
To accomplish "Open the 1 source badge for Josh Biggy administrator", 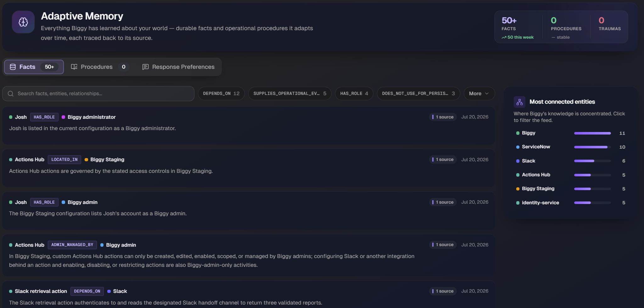I will 443,117.
